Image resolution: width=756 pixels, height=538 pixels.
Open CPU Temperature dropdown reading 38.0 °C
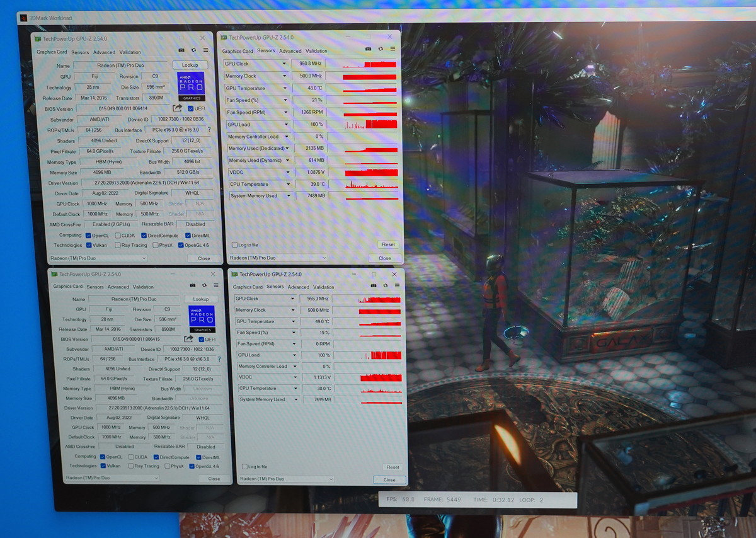(x=294, y=388)
